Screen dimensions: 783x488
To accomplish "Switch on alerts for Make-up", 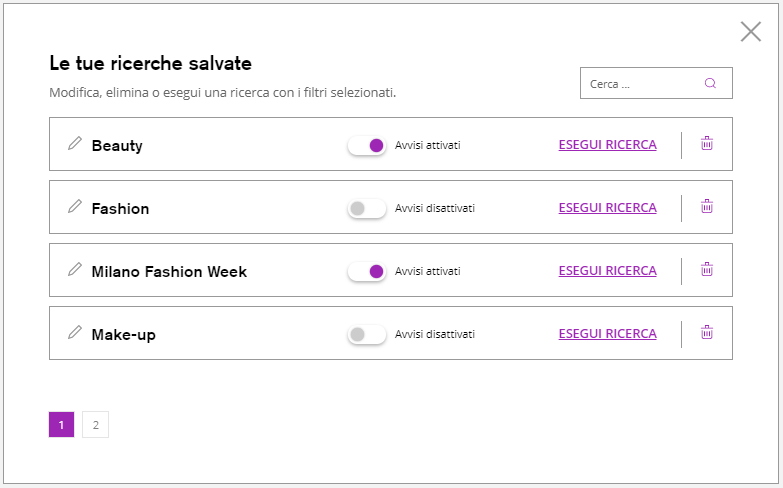I will click(367, 335).
